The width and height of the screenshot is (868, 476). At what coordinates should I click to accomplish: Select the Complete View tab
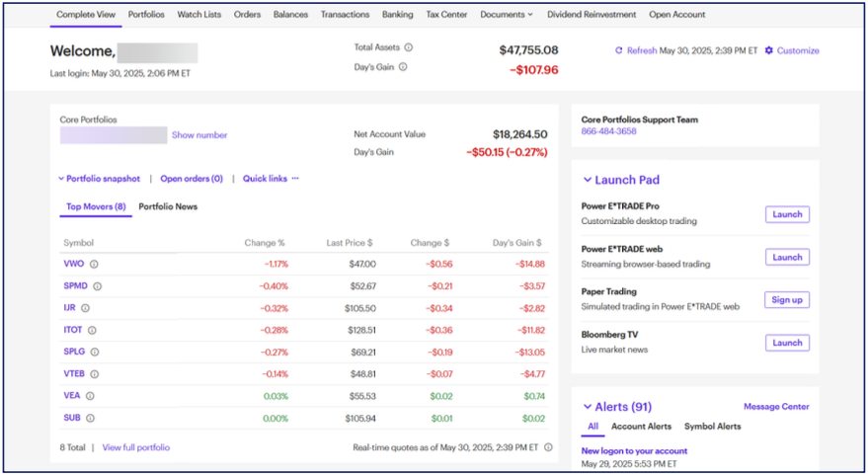pos(86,15)
